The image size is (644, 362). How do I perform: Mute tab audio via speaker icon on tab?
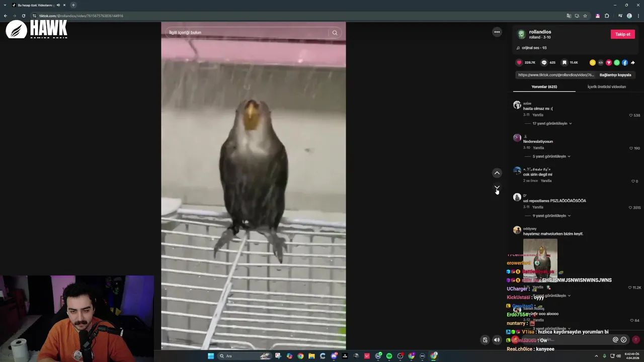click(58, 5)
